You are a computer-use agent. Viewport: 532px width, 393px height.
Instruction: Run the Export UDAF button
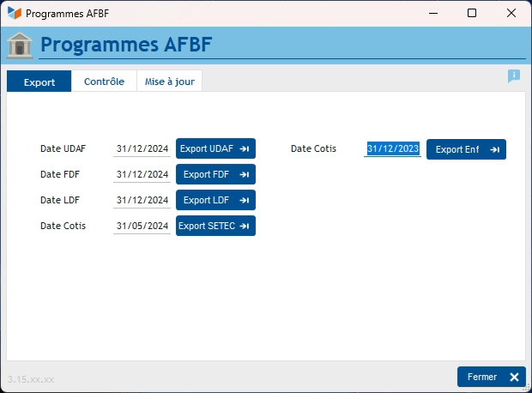pyautogui.click(x=215, y=148)
